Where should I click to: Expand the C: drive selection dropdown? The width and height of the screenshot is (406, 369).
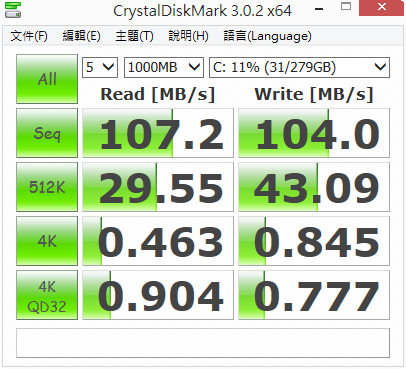[299, 67]
